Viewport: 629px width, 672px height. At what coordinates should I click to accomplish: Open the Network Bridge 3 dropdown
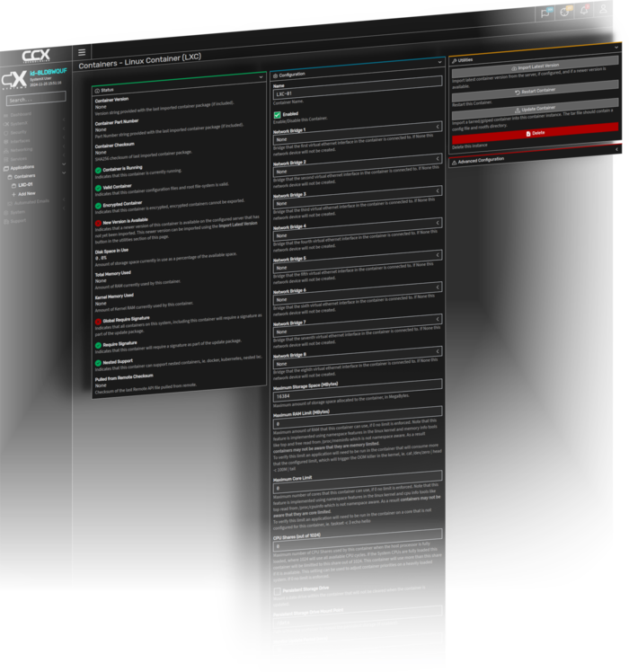(x=358, y=197)
